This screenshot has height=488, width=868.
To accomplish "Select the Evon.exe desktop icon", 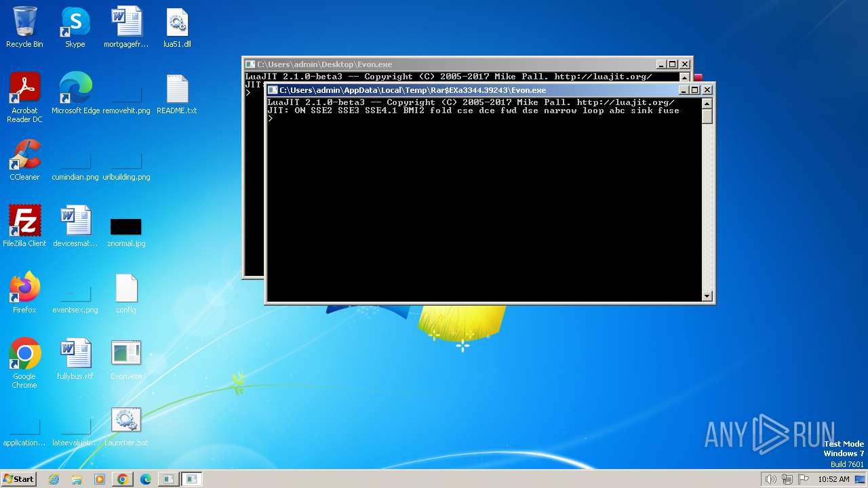I will click(126, 359).
